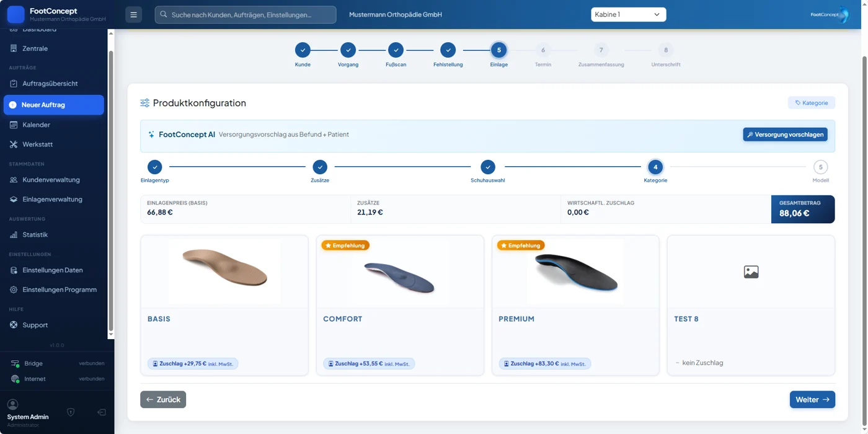
Task: Click the Internet connection status icon
Action: point(15,379)
